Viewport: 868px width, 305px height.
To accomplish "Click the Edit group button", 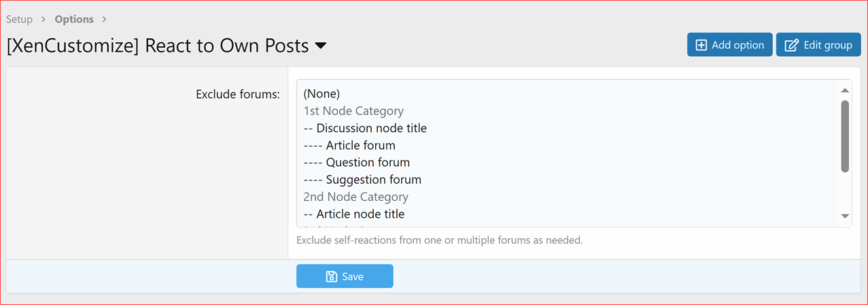I will [x=818, y=45].
